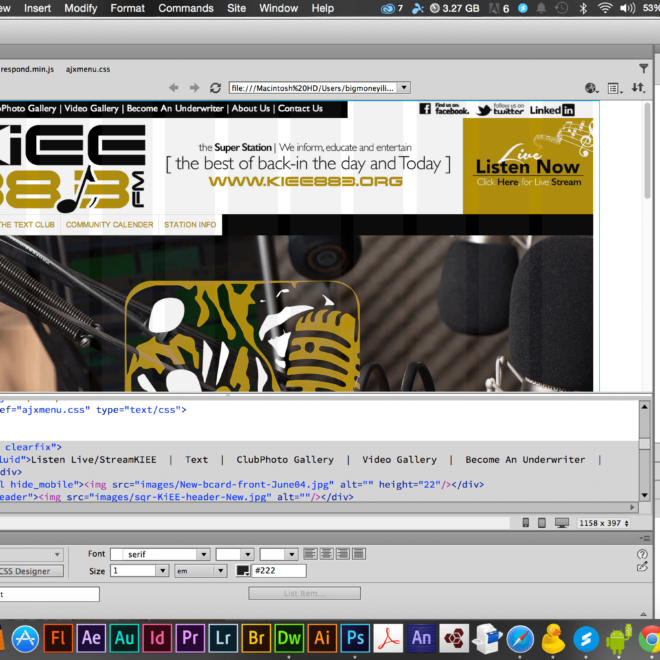Screen dimensions: 660x660
Task: Open Adobe Illustrator in the dock
Action: pyautogui.click(x=321, y=637)
